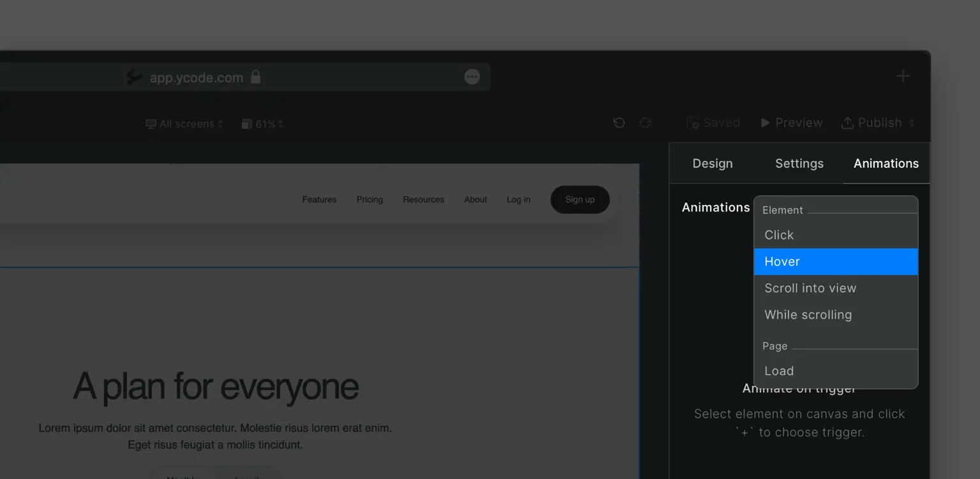Image resolution: width=980 pixels, height=479 pixels.
Task: Open the All screens breakpoint dropdown
Action: click(184, 124)
